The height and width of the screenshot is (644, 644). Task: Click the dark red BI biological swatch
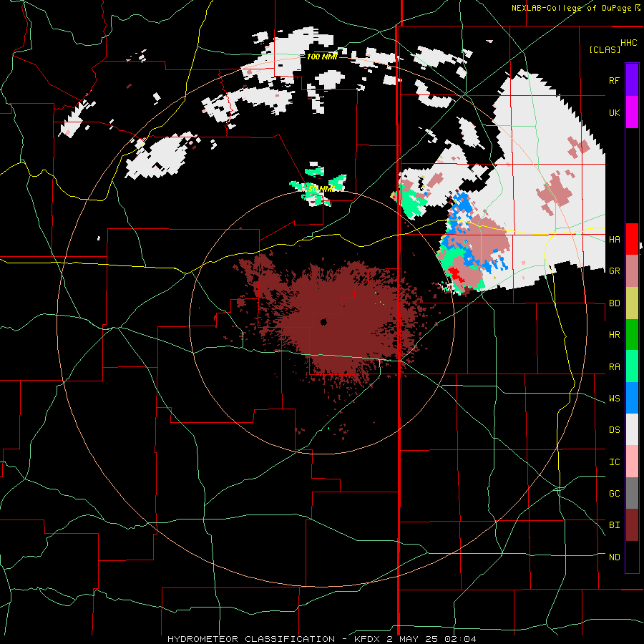(632, 525)
